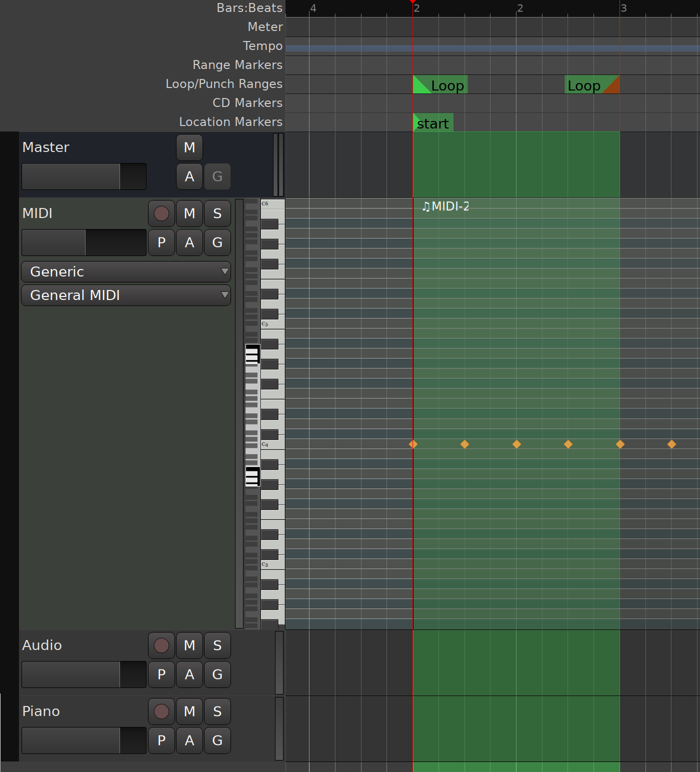Solo the Audio track
This screenshot has height=772, width=700.
tap(217, 645)
